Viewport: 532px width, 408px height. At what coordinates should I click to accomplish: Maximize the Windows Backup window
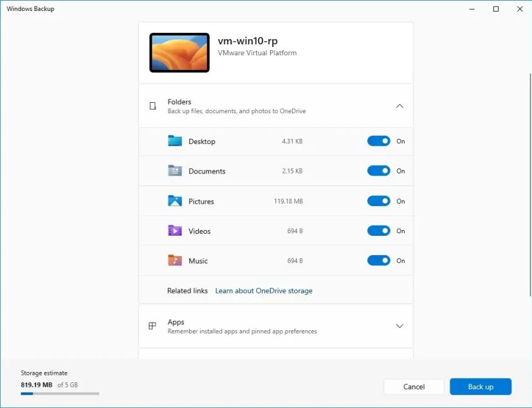click(x=496, y=9)
